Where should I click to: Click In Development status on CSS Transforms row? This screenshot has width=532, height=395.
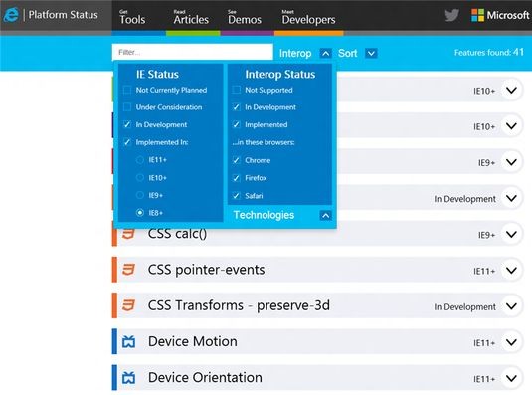point(464,307)
